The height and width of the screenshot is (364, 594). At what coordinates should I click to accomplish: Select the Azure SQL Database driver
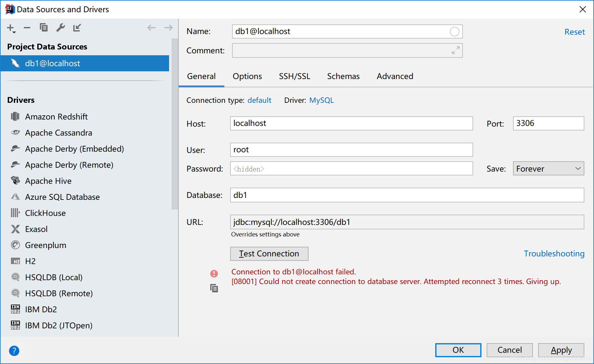point(85,197)
